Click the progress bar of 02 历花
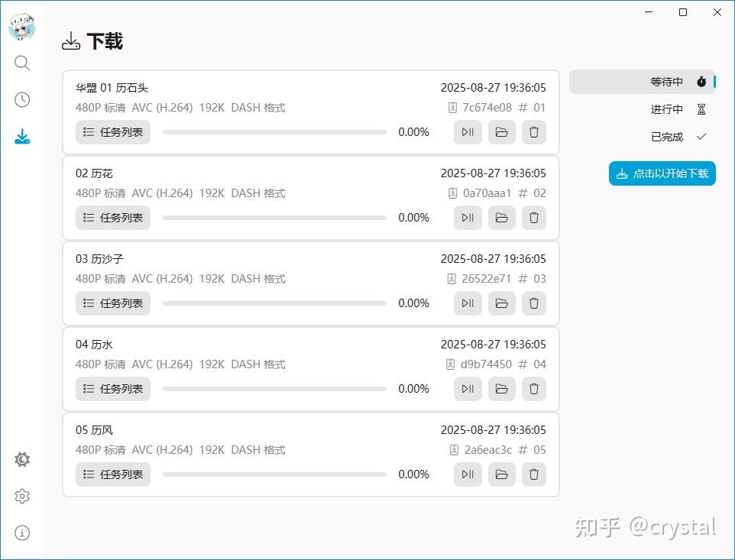Image resolution: width=735 pixels, height=560 pixels. tap(274, 217)
